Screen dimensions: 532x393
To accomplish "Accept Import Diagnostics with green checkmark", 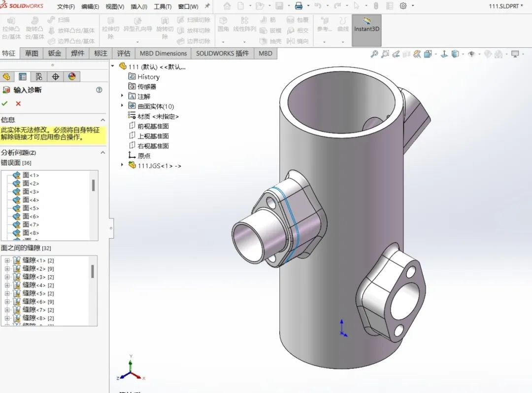I will pos(4,104).
